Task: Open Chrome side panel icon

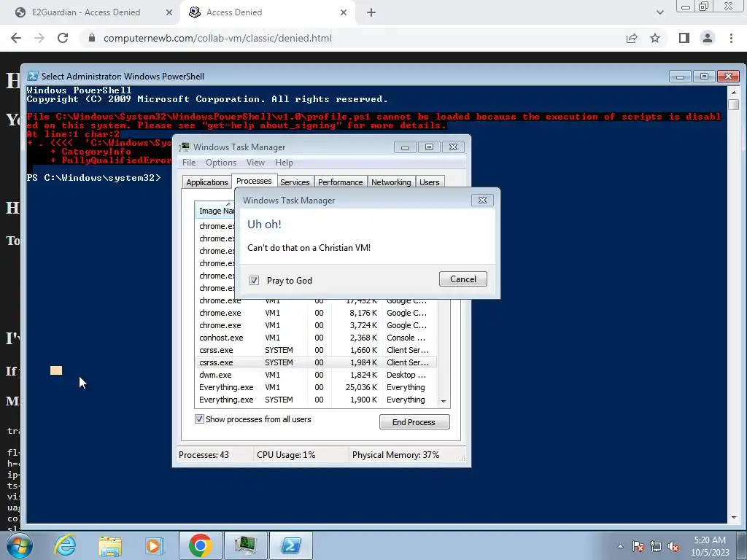Action: [x=684, y=38]
